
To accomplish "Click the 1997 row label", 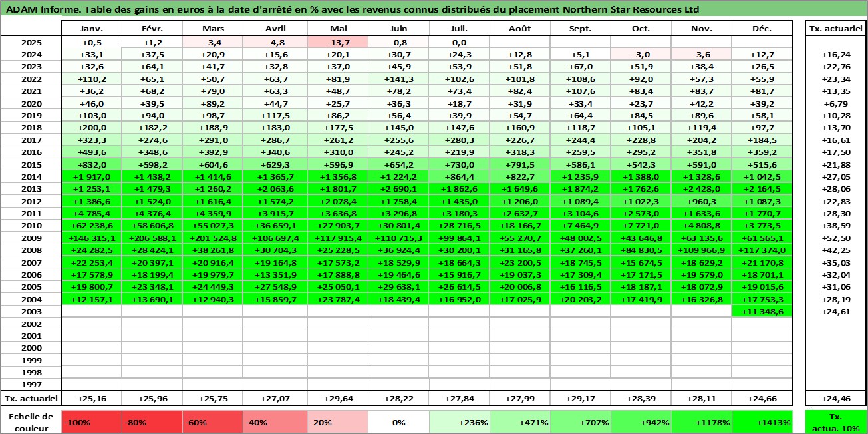I will point(31,384).
